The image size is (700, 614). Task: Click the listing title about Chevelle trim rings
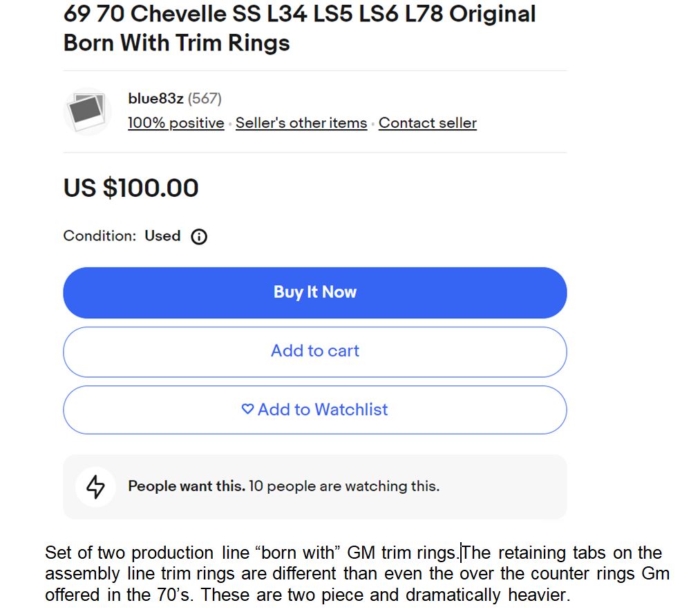coord(299,28)
